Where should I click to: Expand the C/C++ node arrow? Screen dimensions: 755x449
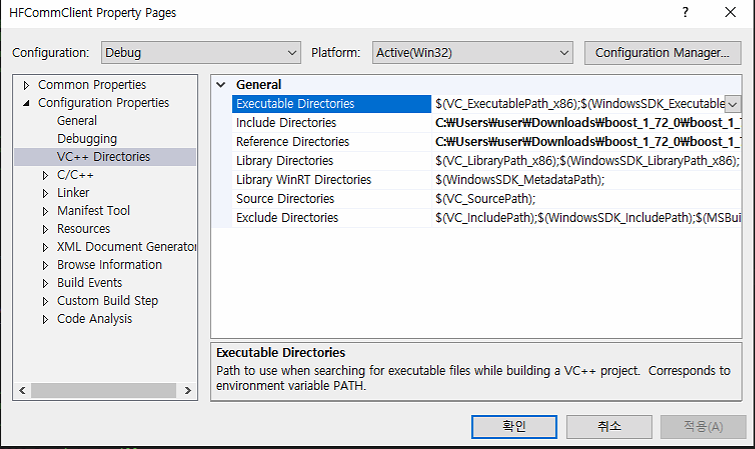(x=45, y=175)
